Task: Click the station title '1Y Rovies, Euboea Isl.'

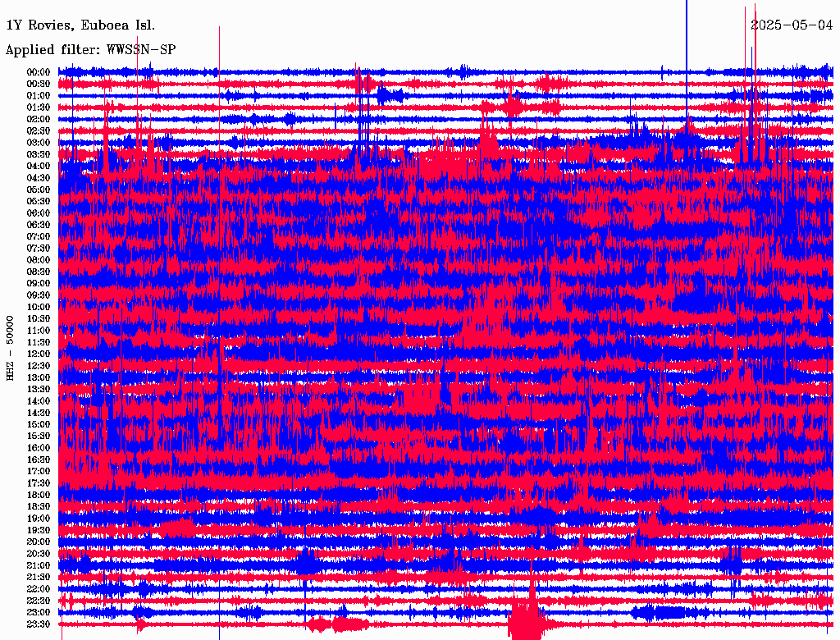Action: pos(80,25)
